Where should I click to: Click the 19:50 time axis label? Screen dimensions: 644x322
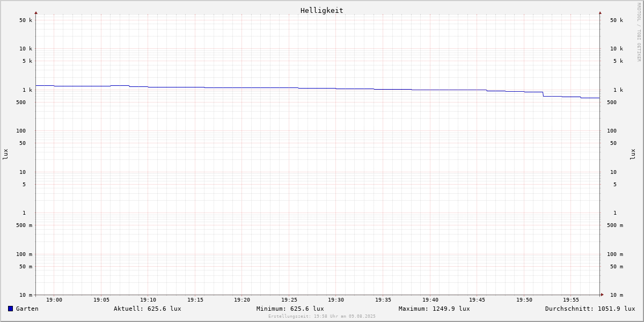[x=524, y=300]
